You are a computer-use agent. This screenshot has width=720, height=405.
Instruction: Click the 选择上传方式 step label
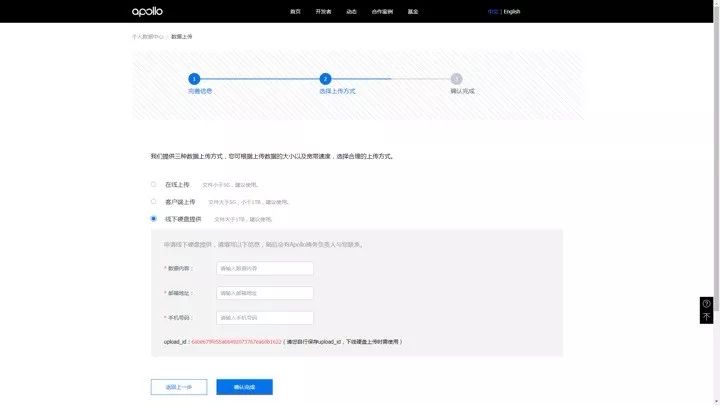[x=337, y=91]
